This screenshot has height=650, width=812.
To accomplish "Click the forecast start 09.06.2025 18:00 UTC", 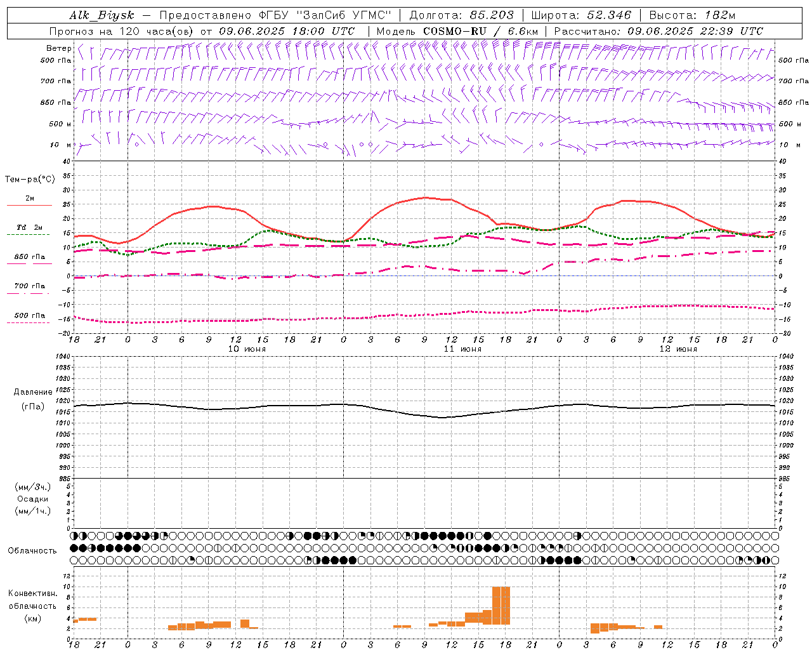I will point(287,31).
